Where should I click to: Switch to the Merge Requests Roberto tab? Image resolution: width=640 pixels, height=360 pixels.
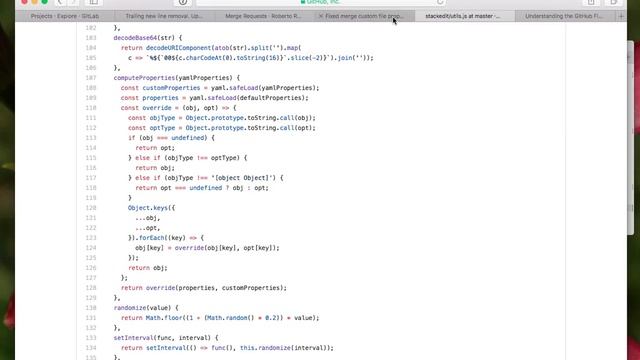[264, 16]
